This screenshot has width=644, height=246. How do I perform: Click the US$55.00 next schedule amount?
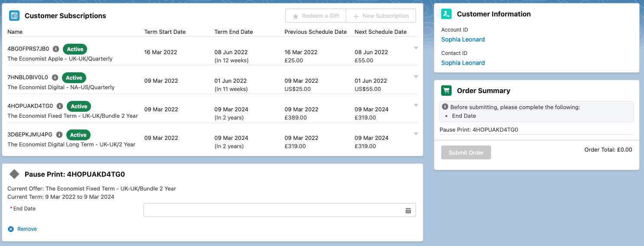tap(368, 89)
